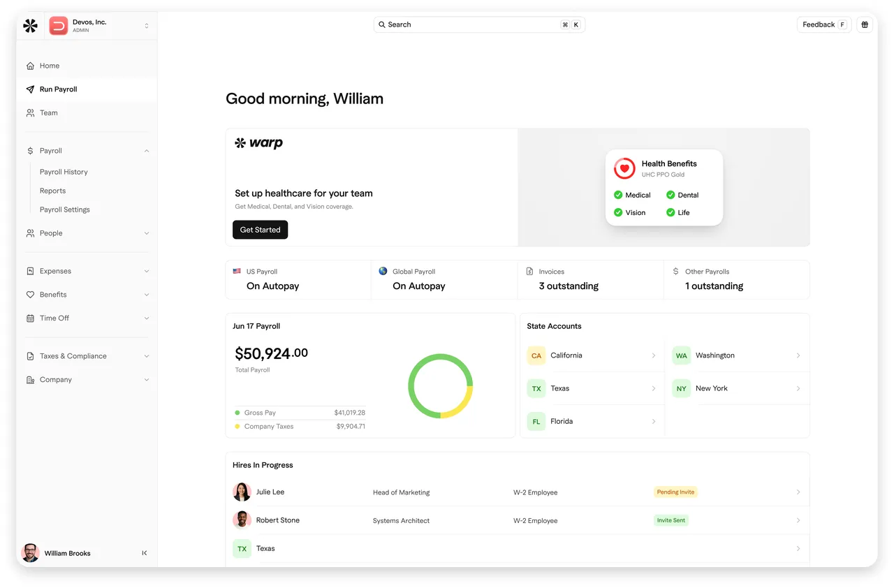
Task: Open Texas account in State Accounts
Action: point(592,388)
